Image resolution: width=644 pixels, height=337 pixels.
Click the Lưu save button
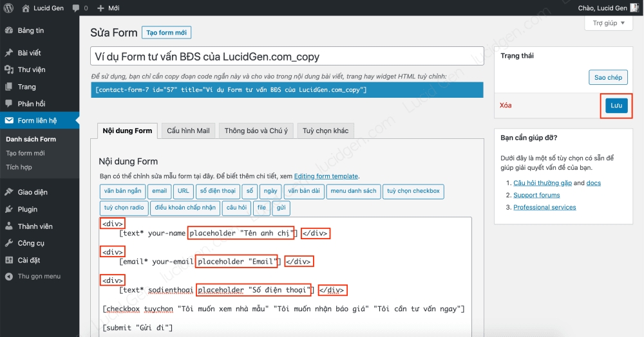[x=616, y=105]
